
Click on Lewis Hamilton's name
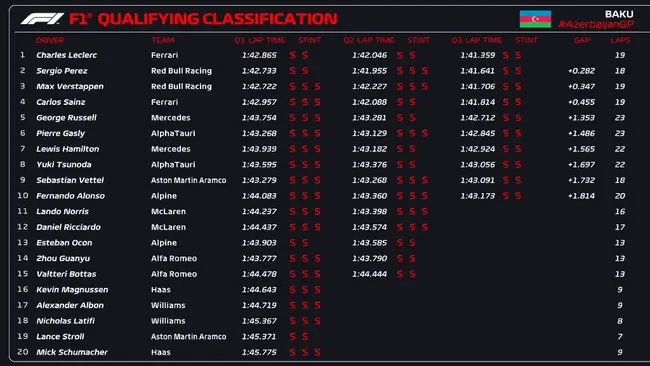coord(68,149)
